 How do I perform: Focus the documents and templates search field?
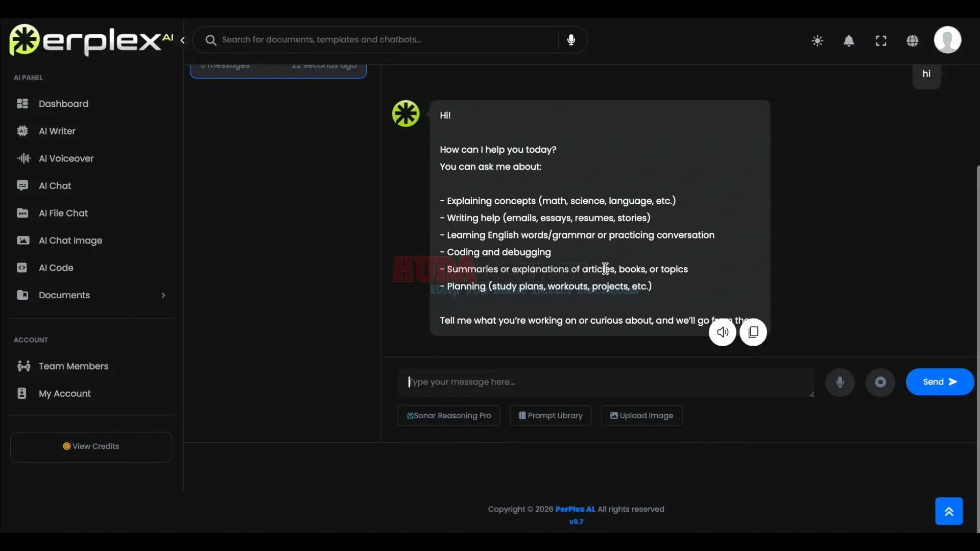(388, 40)
